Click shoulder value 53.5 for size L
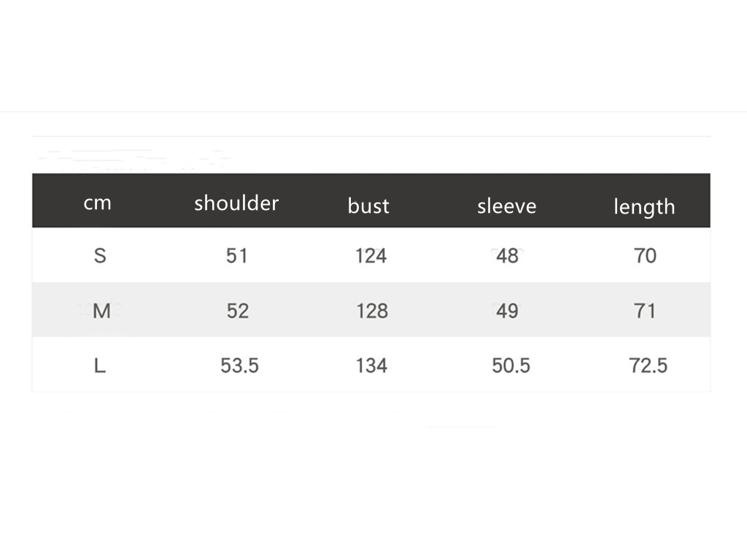The width and height of the screenshot is (747, 560). (239, 365)
